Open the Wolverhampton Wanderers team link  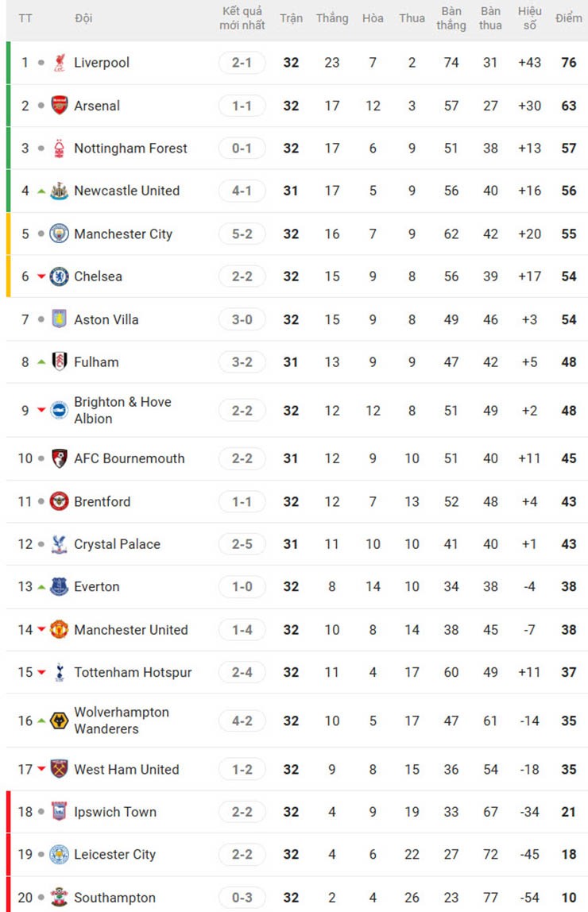coord(122,721)
